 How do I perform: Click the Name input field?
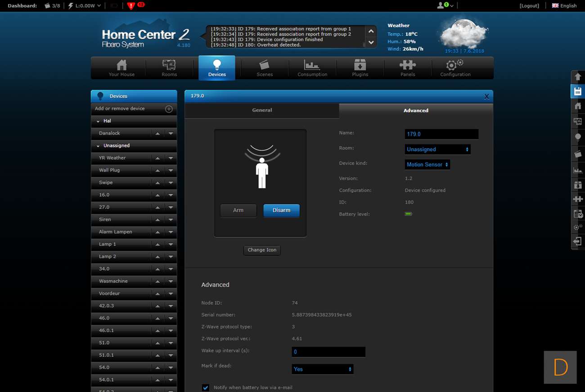click(x=441, y=134)
